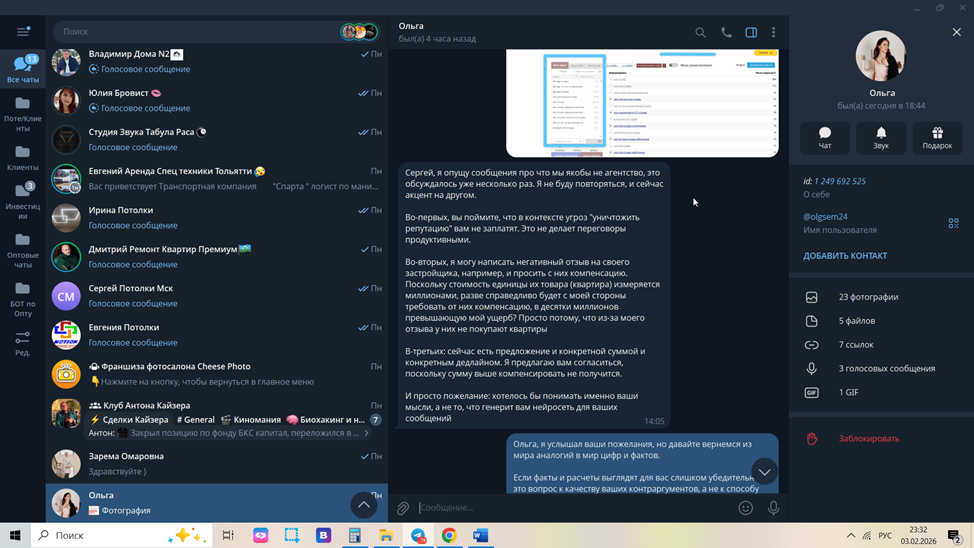Open '3 голосовых сообщения' list

point(881,368)
